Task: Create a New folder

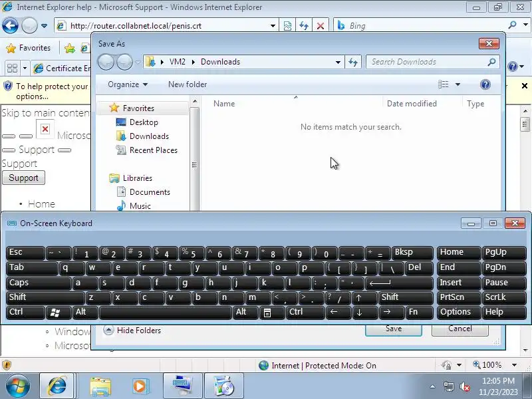Action: 188,84
